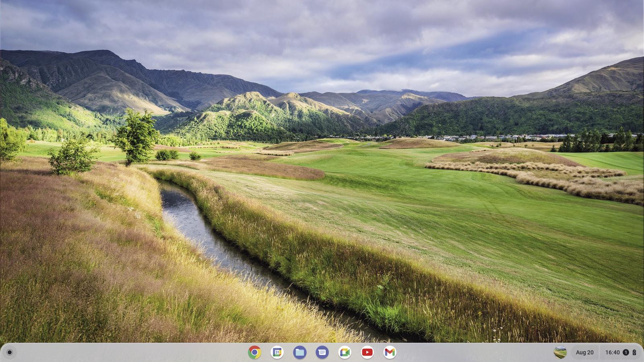Launch Google Meet from the shelf
The width and height of the screenshot is (644, 362).
pos(345,352)
